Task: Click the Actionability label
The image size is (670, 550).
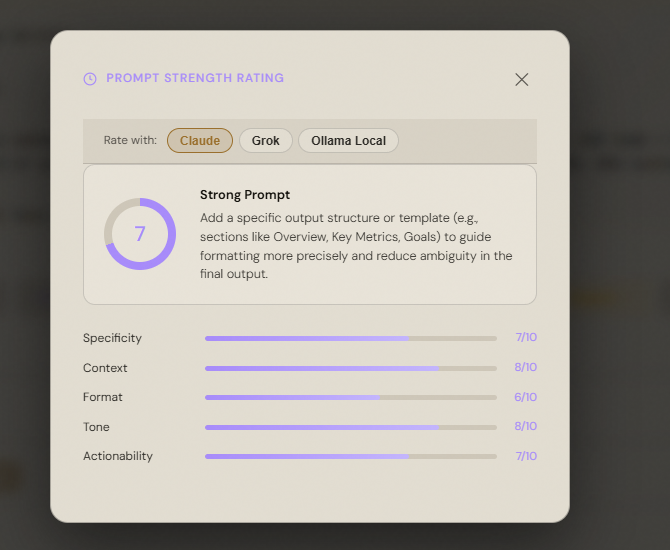Action: [x=118, y=456]
